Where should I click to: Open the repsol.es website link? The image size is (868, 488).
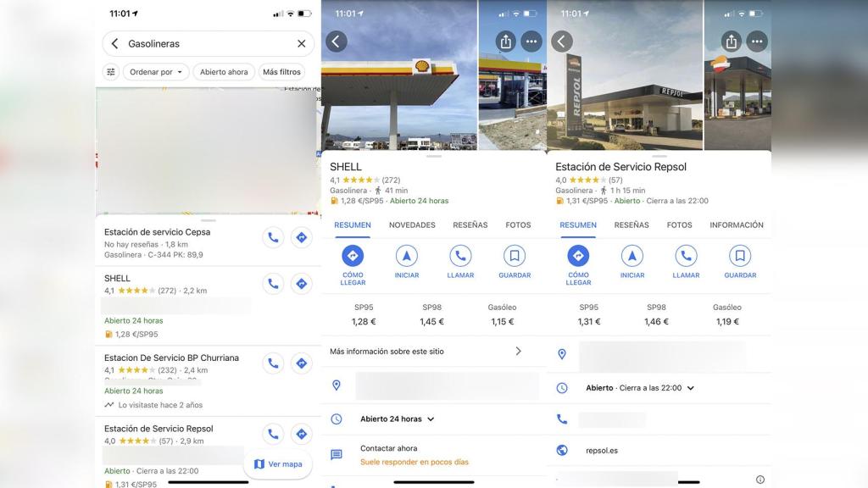click(602, 451)
